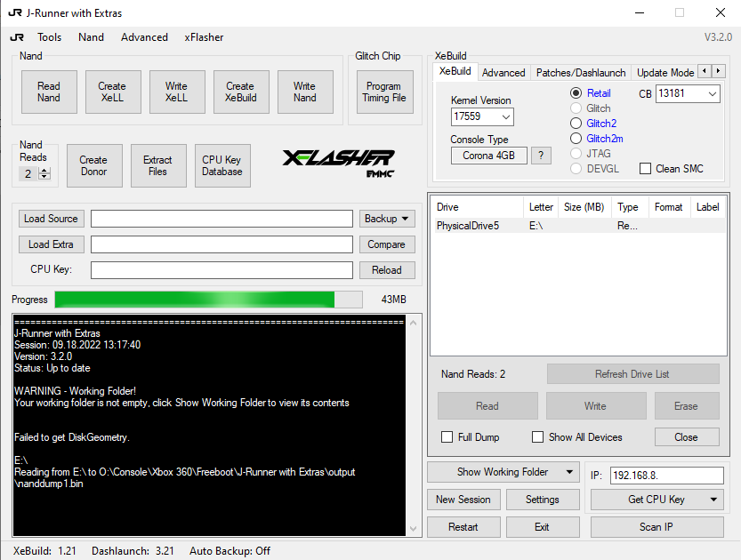The width and height of the screenshot is (741, 560).
Task: Enable the Clean SMC checkbox
Action: pyautogui.click(x=646, y=169)
